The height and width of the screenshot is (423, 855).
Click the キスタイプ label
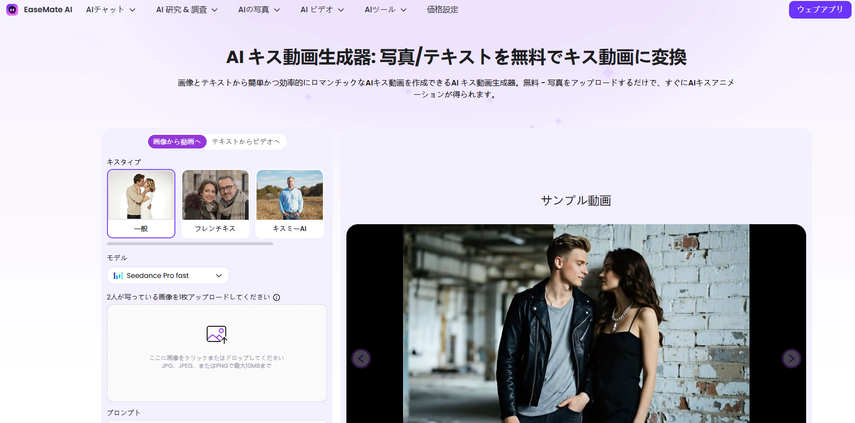click(x=124, y=162)
